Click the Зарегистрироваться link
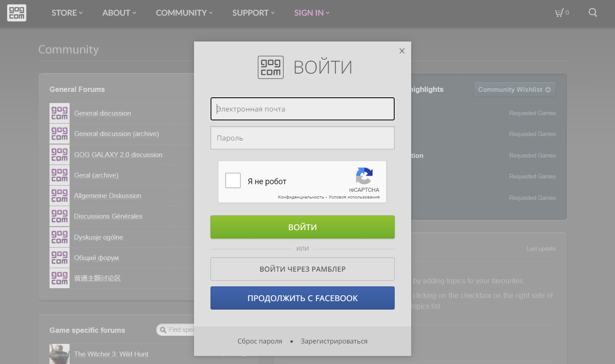The image size is (615, 364). pyautogui.click(x=334, y=341)
